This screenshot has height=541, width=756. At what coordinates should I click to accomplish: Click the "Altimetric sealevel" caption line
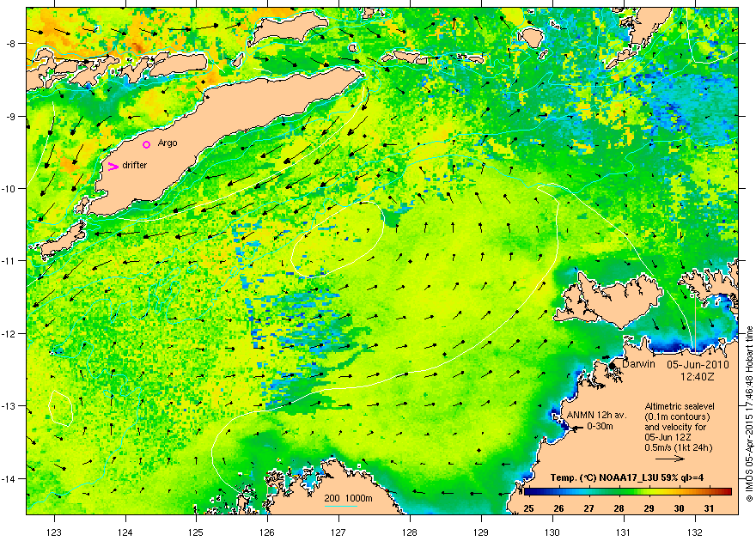point(680,406)
